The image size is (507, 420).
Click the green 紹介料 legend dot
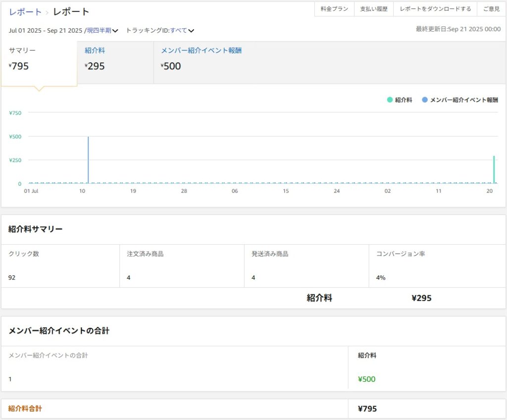click(x=390, y=100)
